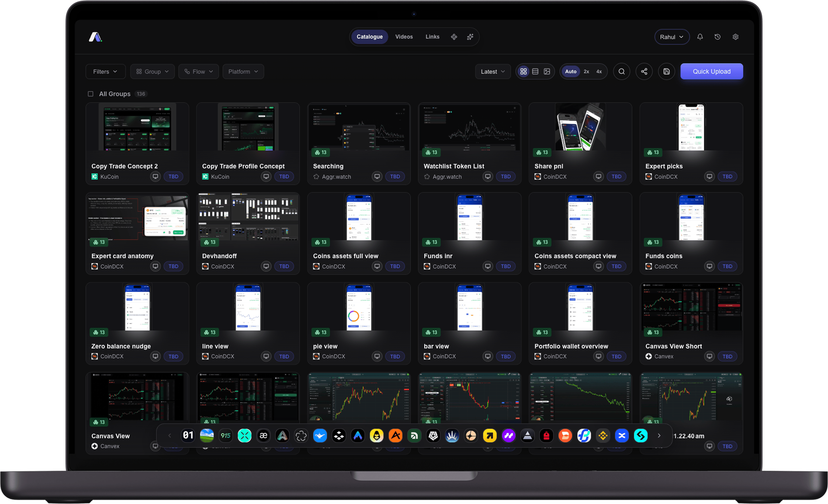The image size is (828, 504).
Task: Switch to image-only view layout
Action: [x=547, y=71]
